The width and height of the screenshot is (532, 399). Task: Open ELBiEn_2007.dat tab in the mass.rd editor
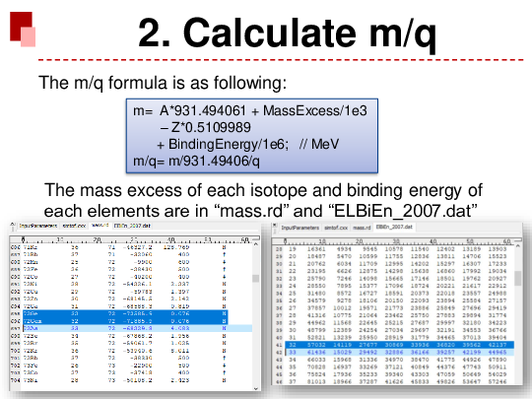(132, 226)
